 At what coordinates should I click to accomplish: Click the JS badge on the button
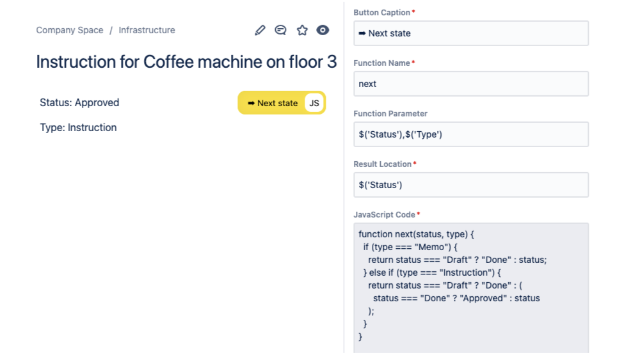[x=314, y=103]
